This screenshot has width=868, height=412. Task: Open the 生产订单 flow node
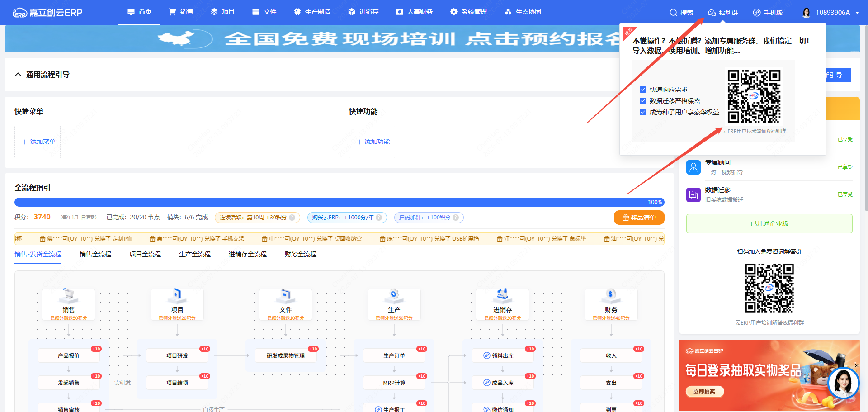pos(394,355)
